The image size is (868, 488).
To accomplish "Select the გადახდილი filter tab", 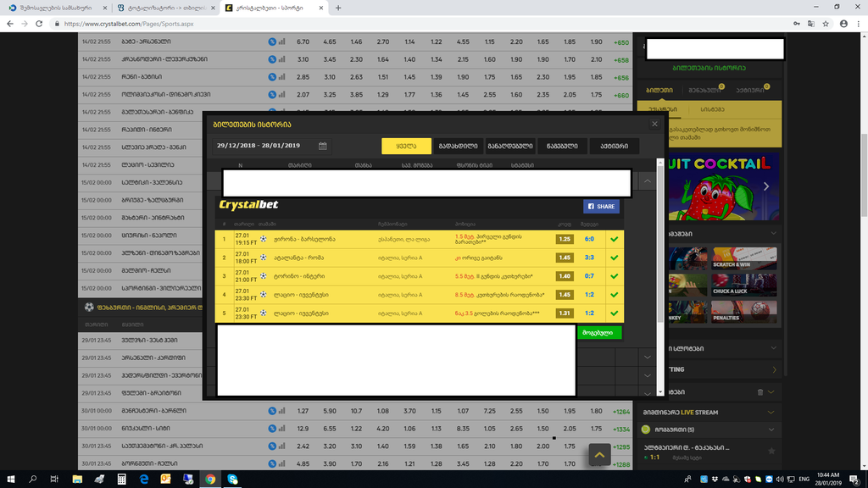I will click(x=458, y=146).
